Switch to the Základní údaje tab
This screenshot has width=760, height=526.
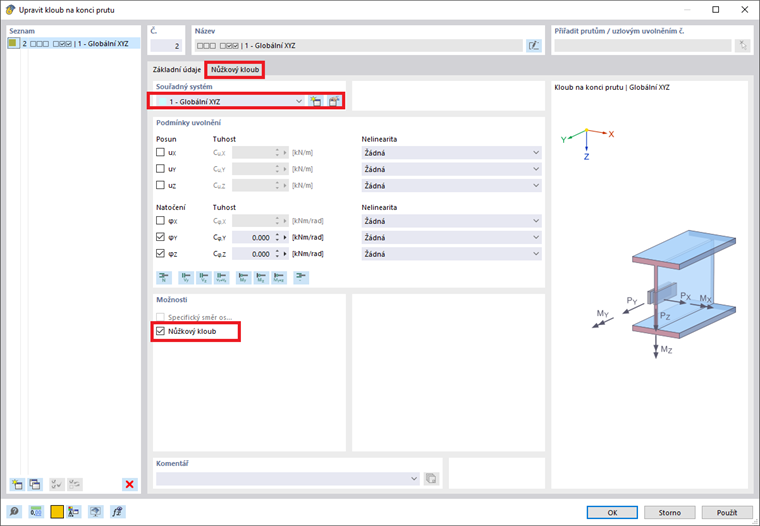click(x=177, y=69)
